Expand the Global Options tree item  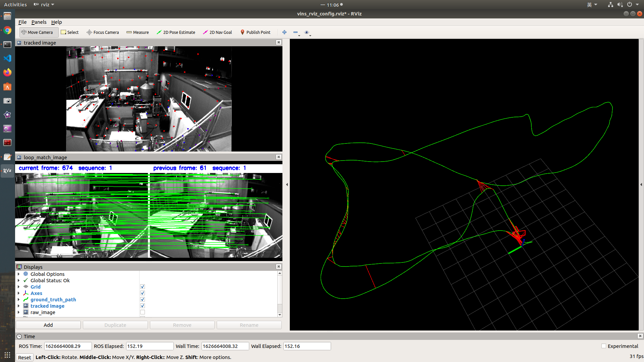(18, 274)
